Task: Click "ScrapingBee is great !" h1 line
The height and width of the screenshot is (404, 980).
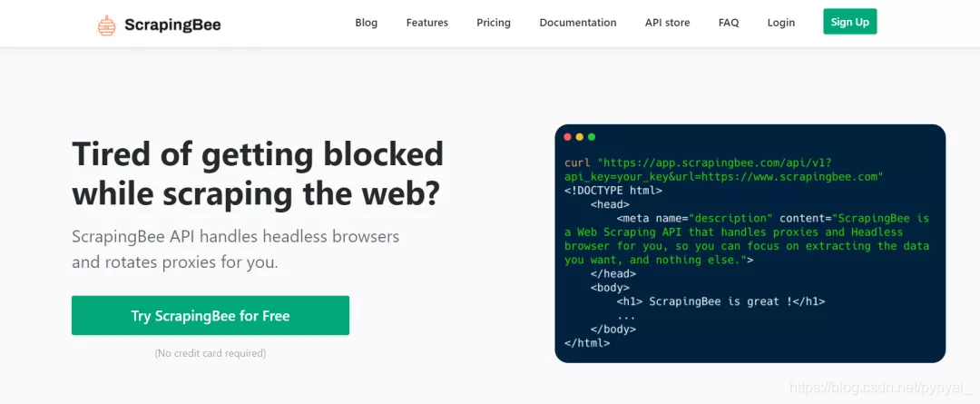Action: (720, 301)
